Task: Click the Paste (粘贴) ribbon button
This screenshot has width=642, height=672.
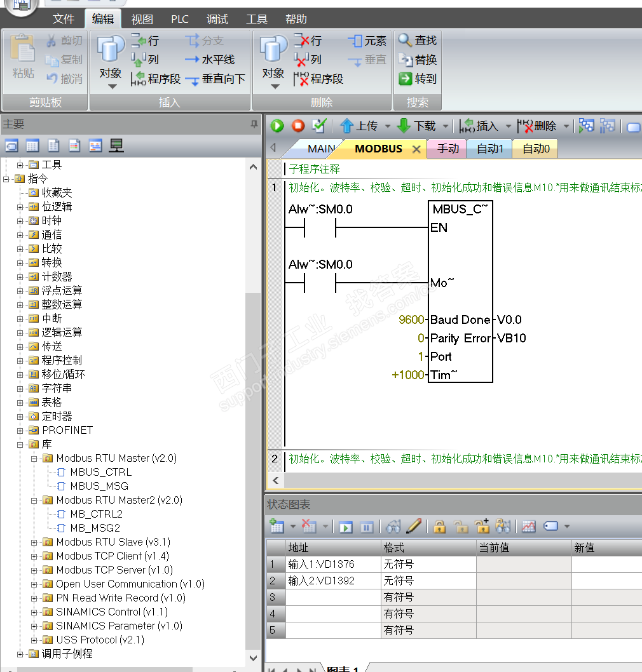Action: [23, 57]
